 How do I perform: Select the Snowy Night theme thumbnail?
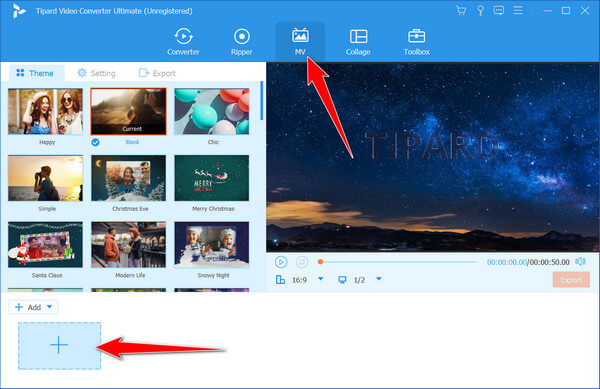(x=212, y=244)
